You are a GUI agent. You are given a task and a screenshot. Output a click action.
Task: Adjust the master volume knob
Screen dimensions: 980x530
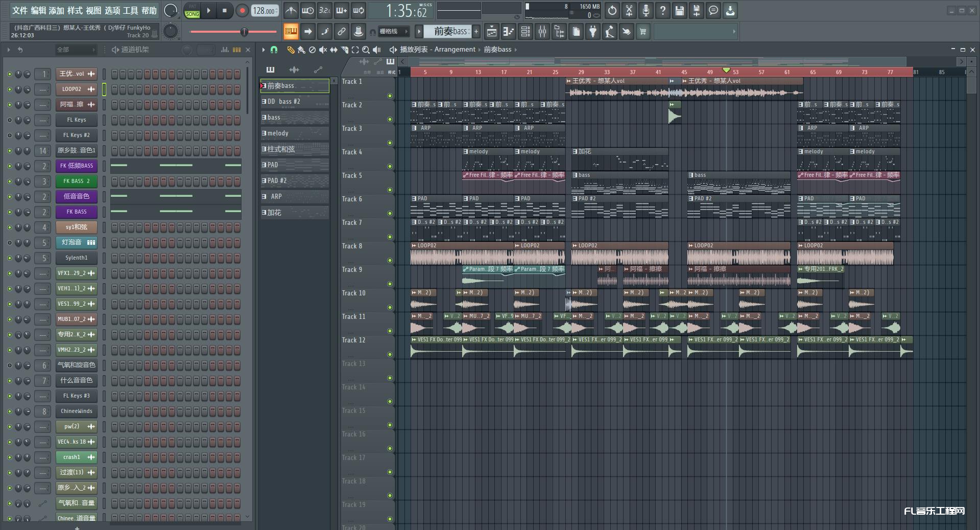click(x=171, y=10)
